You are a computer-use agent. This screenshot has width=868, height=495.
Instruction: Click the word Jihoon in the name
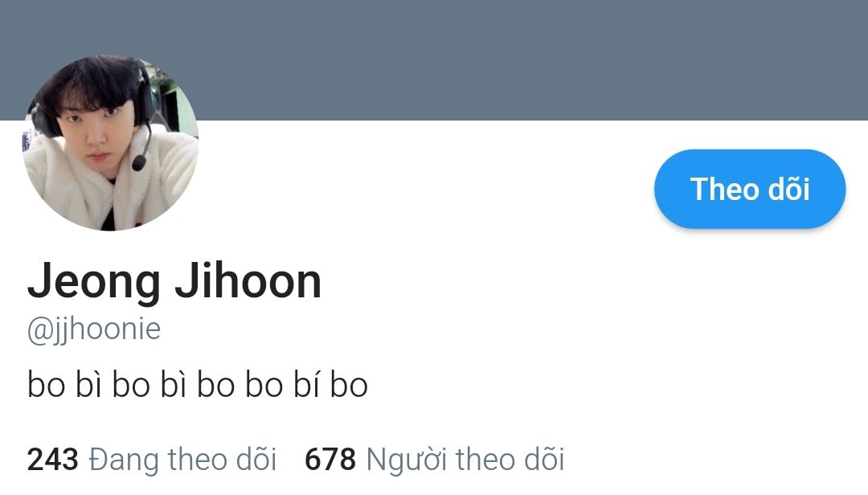tap(248, 281)
